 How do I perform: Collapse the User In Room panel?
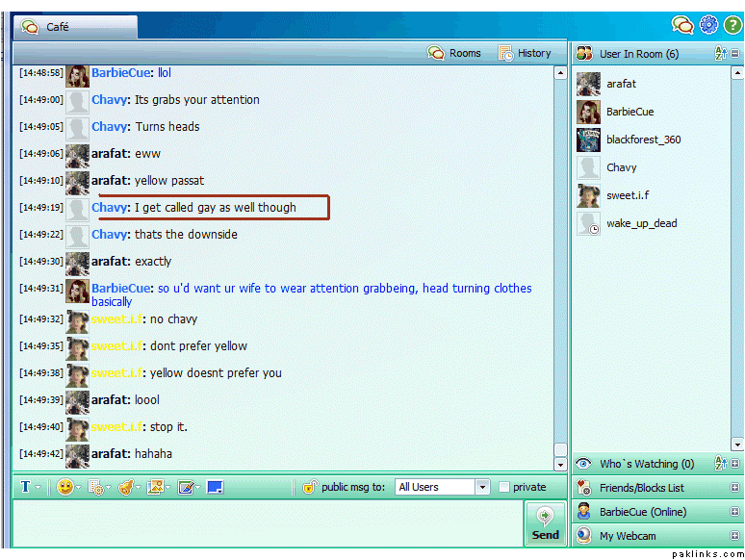click(735, 54)
